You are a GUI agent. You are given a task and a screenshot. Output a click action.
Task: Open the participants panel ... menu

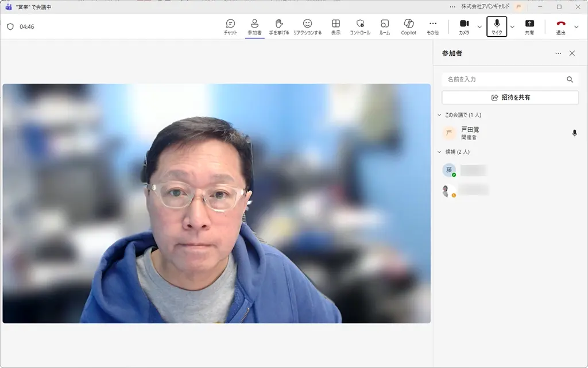pos(558,53)
